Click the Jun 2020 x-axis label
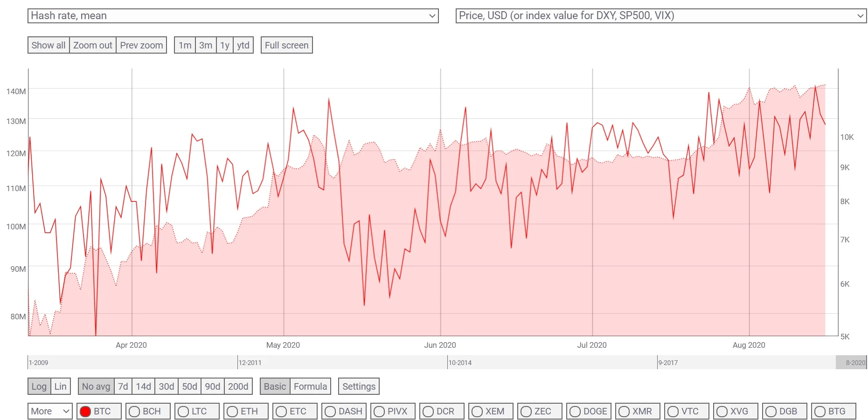Viewport: 868px width, 420px height. click(440, 345)
